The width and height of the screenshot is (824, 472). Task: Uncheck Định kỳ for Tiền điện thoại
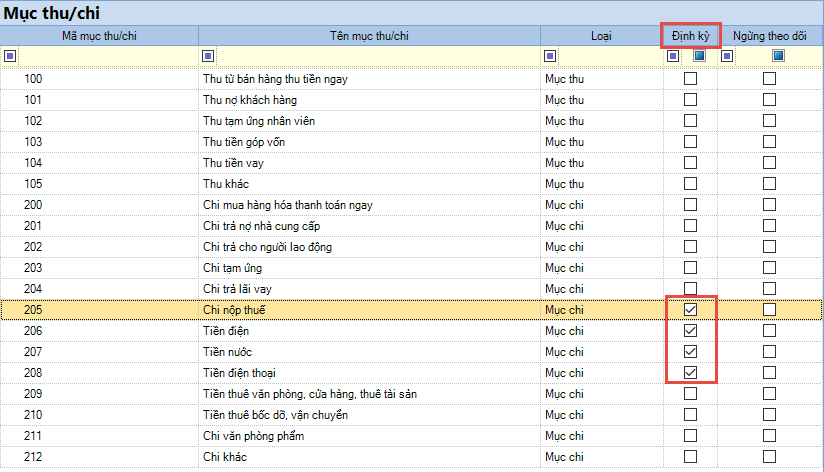click(x=690, y=373)
